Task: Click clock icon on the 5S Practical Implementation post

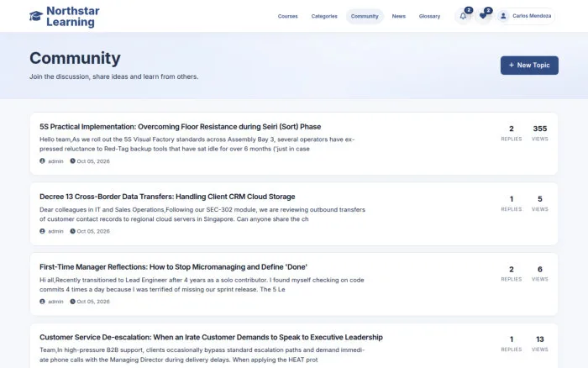Action: 72,161
